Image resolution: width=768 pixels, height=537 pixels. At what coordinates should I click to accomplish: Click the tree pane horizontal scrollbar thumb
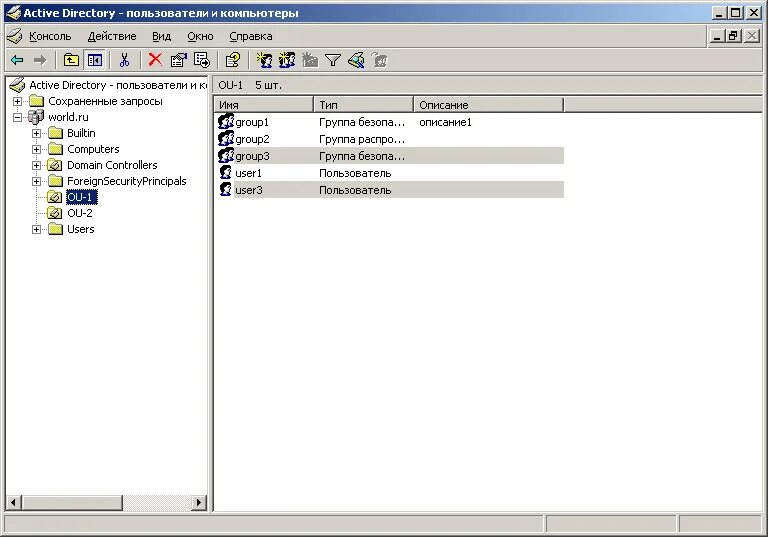point(72,502)
